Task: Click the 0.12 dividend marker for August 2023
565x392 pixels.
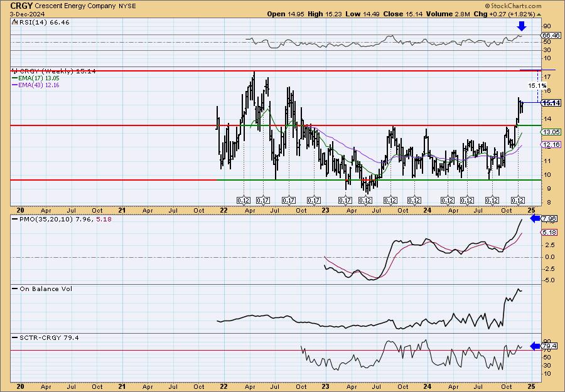Action: click(x=390, y=201)
